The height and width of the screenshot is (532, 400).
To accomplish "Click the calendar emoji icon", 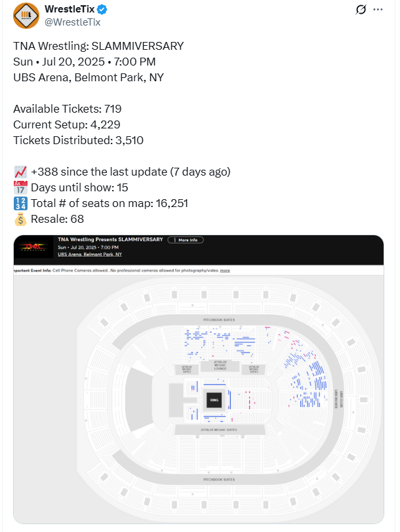I will 20,188.
